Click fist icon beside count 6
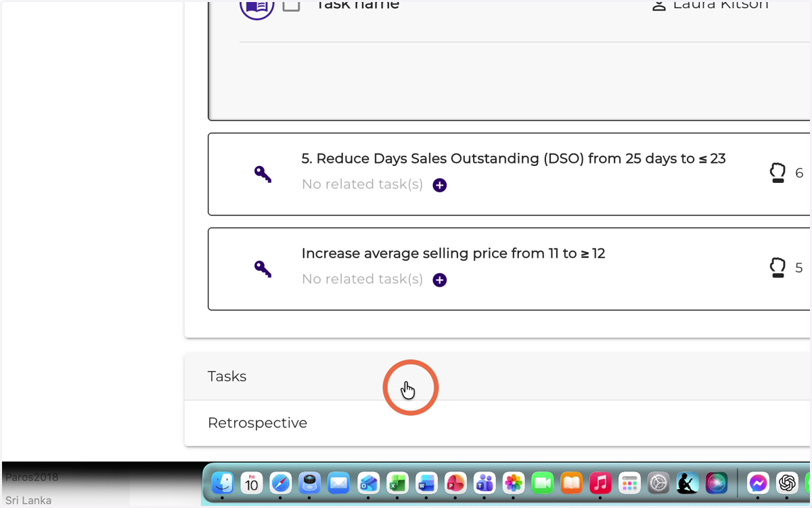 click(778, 173)
